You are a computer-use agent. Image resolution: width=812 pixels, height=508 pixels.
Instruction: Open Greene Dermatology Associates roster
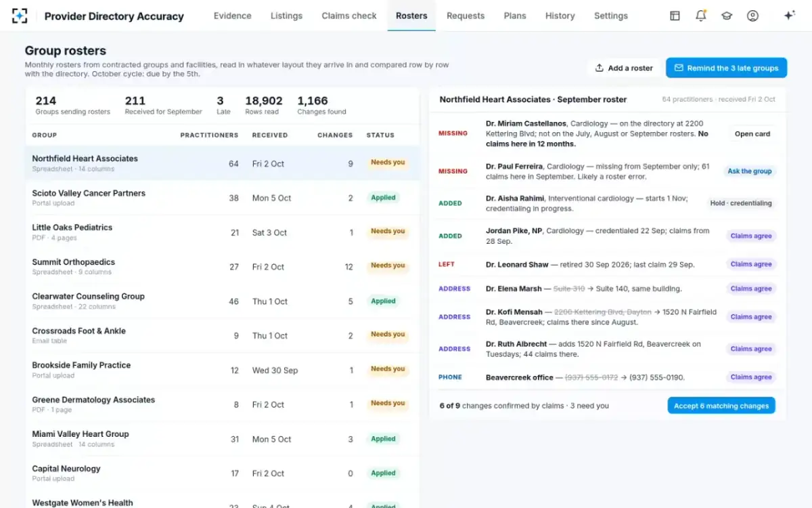pyautogui.click(x=223, y=404)
